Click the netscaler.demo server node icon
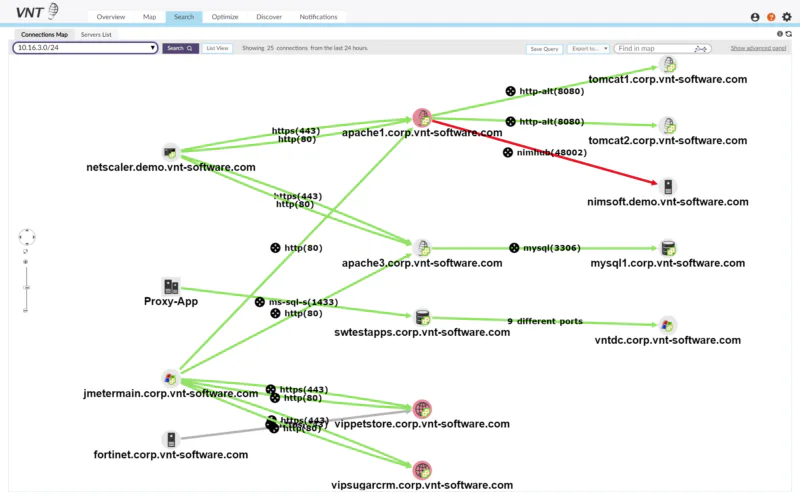Viewport: 800px width, 500px height. point(170,153)
